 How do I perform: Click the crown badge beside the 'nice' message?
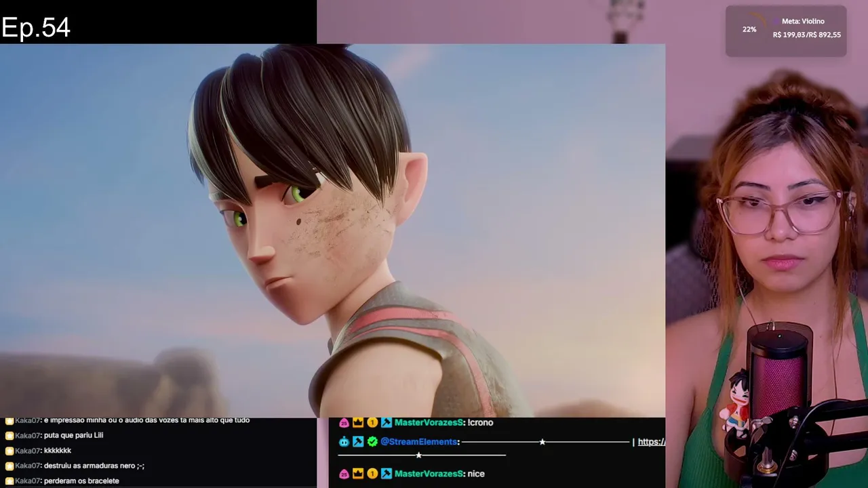[358, 474]
